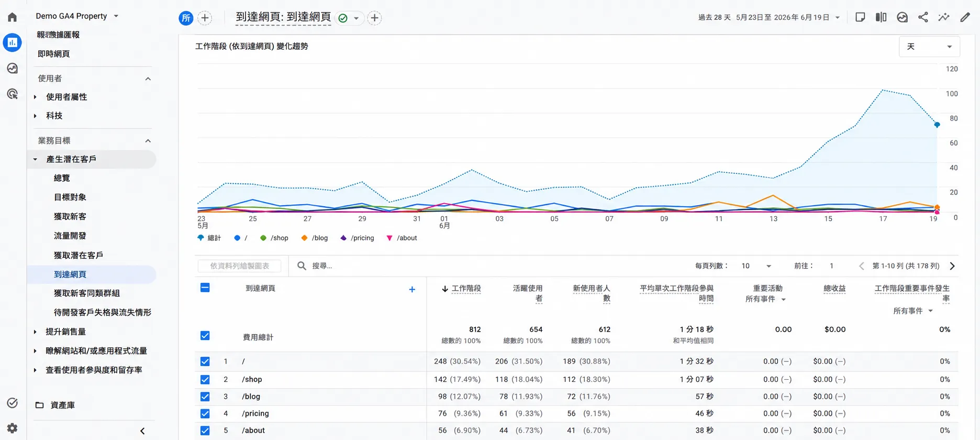The width and height of the screenshot is (980, 440).
Task: Open the Explore icon in left rail
Action: tap(12, 68)
